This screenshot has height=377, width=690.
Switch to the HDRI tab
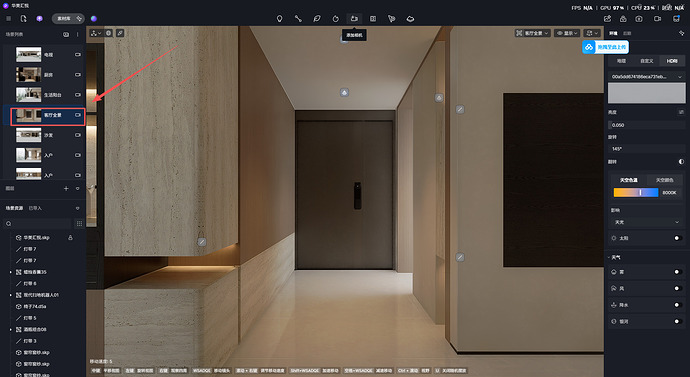[x=672, y=61]
